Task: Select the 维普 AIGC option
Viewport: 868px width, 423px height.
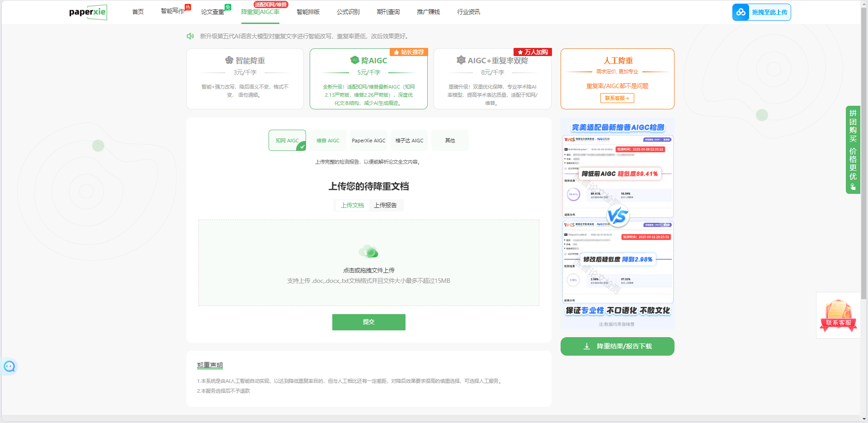Action: pos(328,141)
